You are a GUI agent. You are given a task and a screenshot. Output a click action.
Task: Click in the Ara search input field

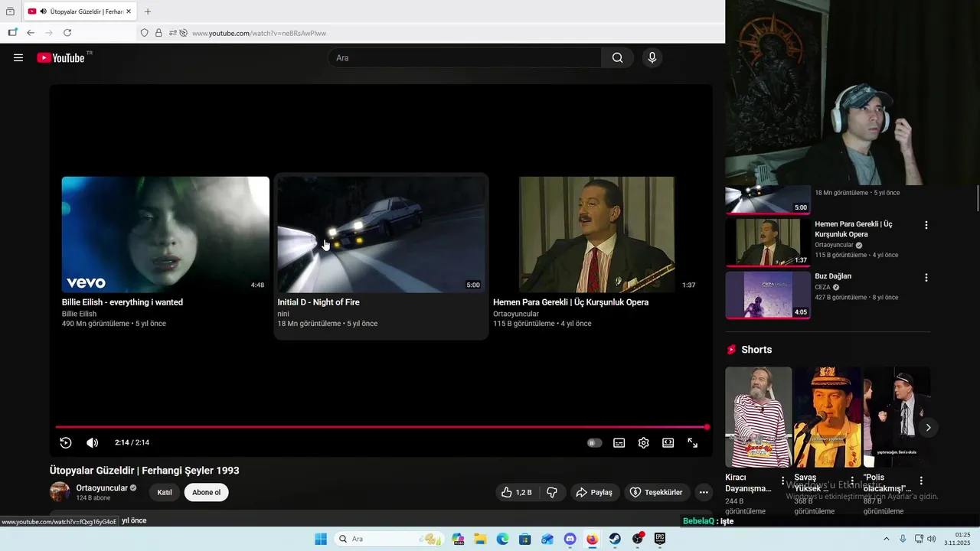[x=465, y=57]
